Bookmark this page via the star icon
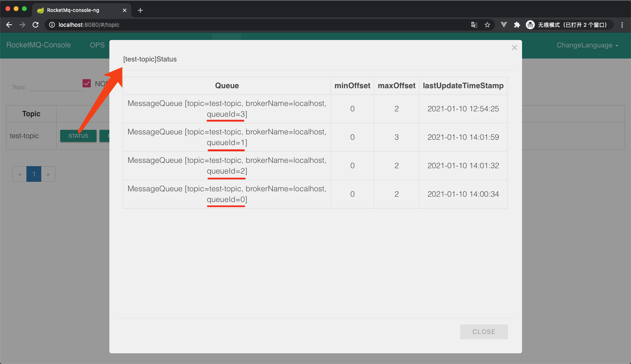This screenshot has width=631, height=364. [x=487, y=25]
